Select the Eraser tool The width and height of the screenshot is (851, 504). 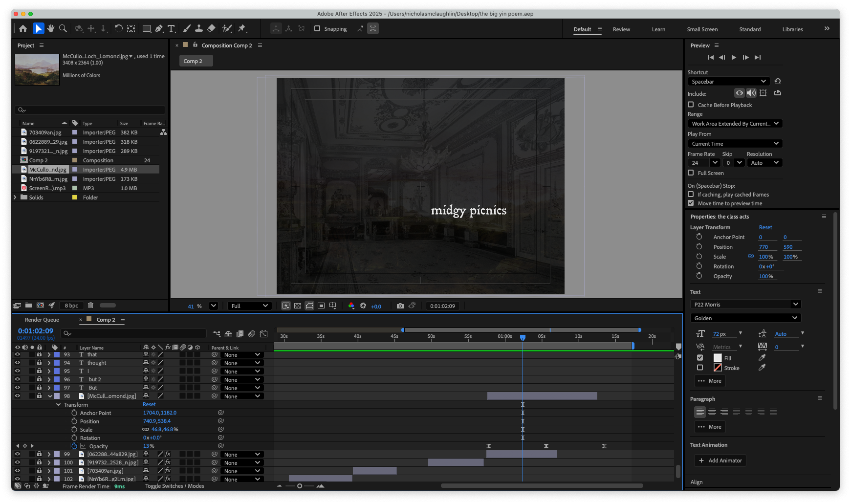coord(211,29)
